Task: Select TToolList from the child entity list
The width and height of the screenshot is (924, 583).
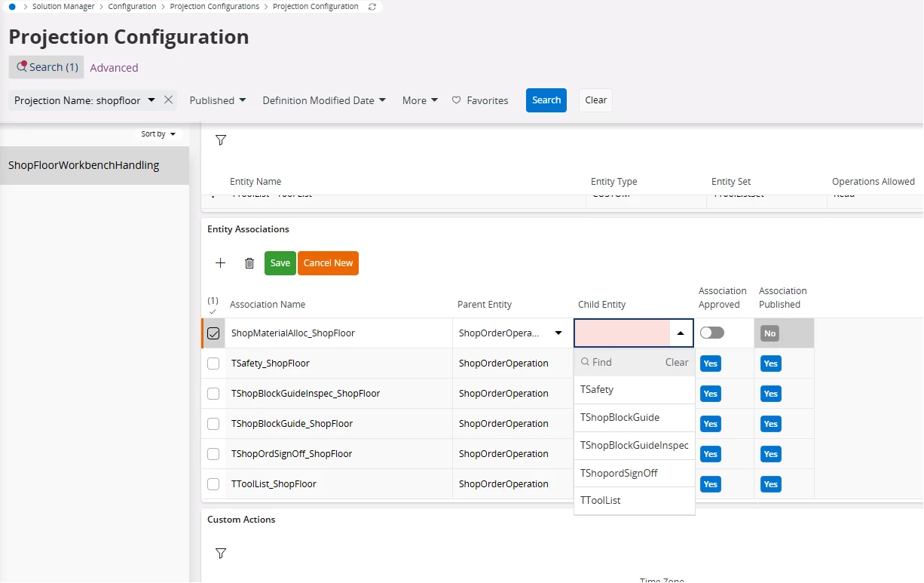Action: (634, 500)
